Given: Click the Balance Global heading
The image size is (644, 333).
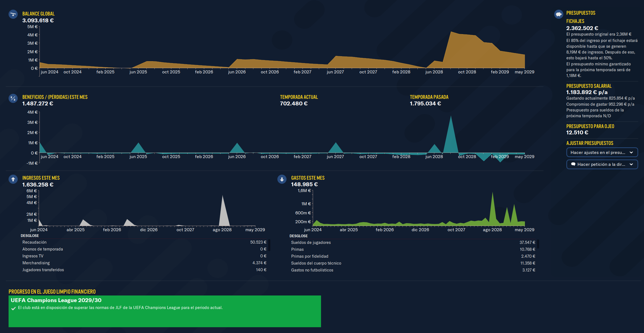Looking at the screenshot, I should (38, 14).
